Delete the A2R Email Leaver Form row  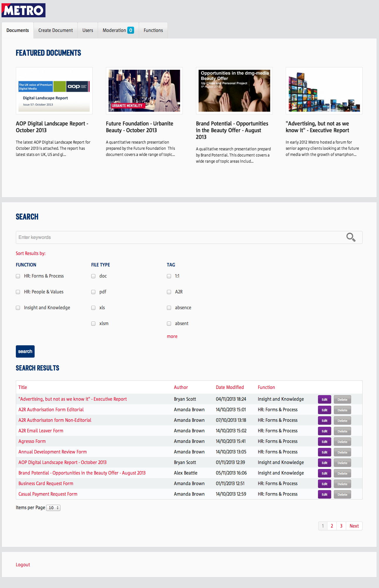click(342, 431)
